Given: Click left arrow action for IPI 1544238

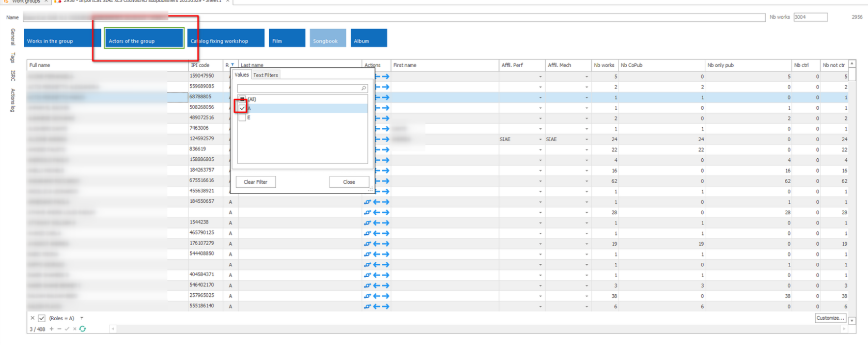Looking at the screenshot, I should pyautogui.click(x=377, y=223).
